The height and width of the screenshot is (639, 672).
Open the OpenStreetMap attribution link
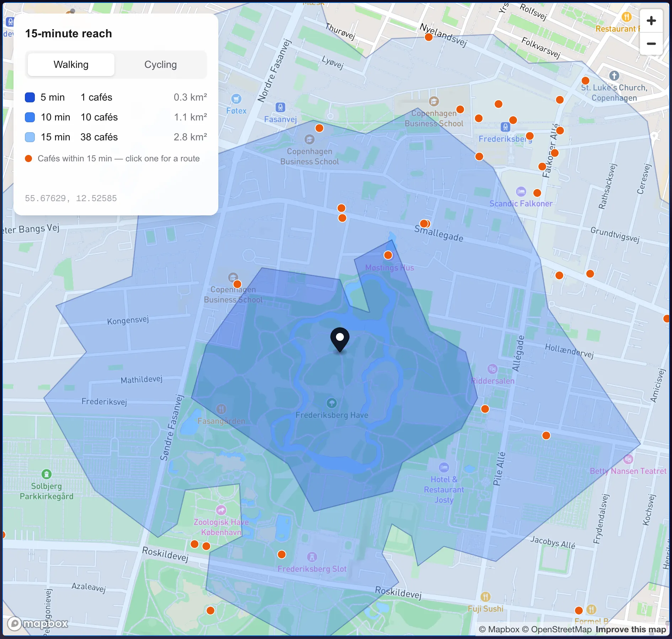[x=557, y=629]
